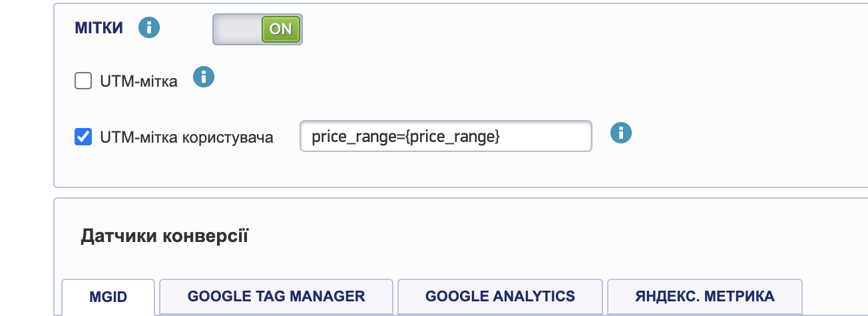Image resolution: width=868 pixels, height=316 pixels.
Task: Click the МІТКИ section title
Action: tap(99, 29)
